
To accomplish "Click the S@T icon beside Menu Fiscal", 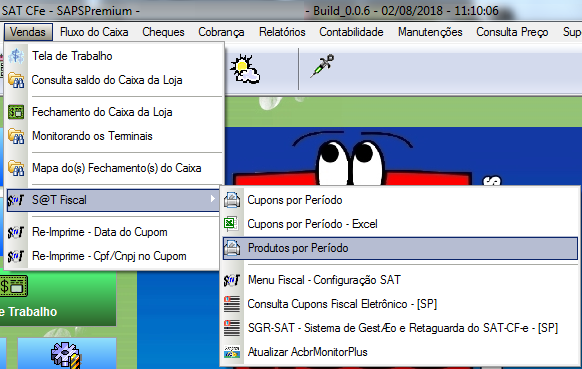I will (232, 280).
